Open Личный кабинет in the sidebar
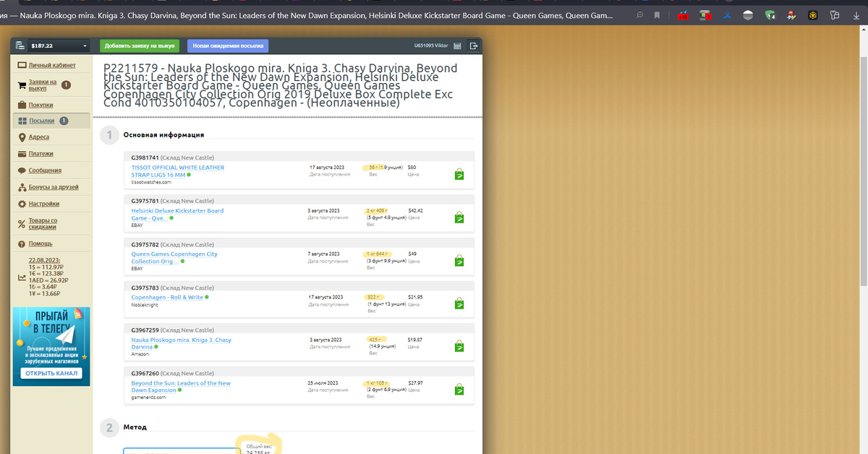868x454 pixels. (52, 65)
